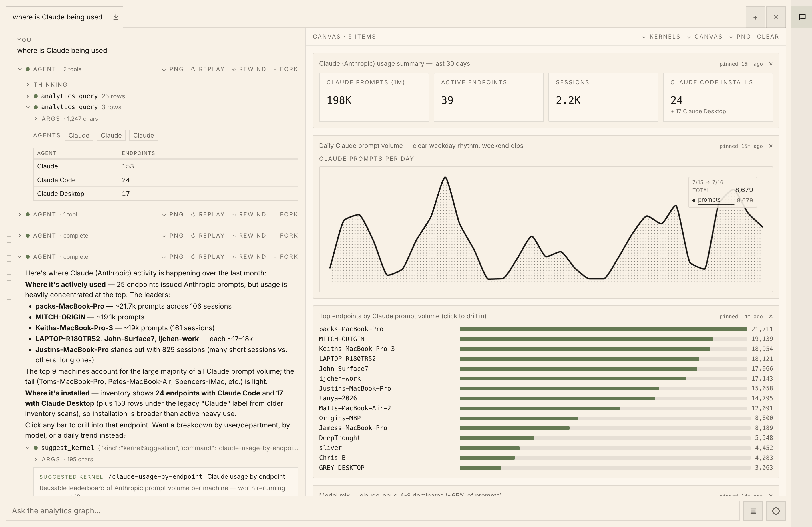Select the Active Endpoints 39 stat card
Viewport: 812px width, 527px height.
tap(489, 97)
